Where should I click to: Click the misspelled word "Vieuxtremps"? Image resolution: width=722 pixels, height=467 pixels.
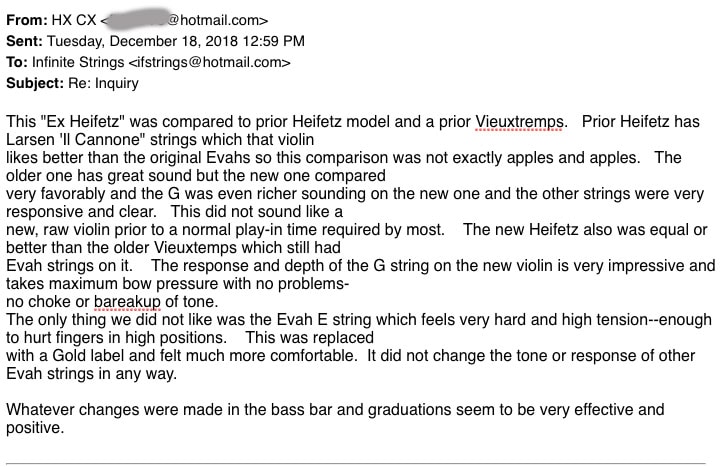(x=519, y=121)
